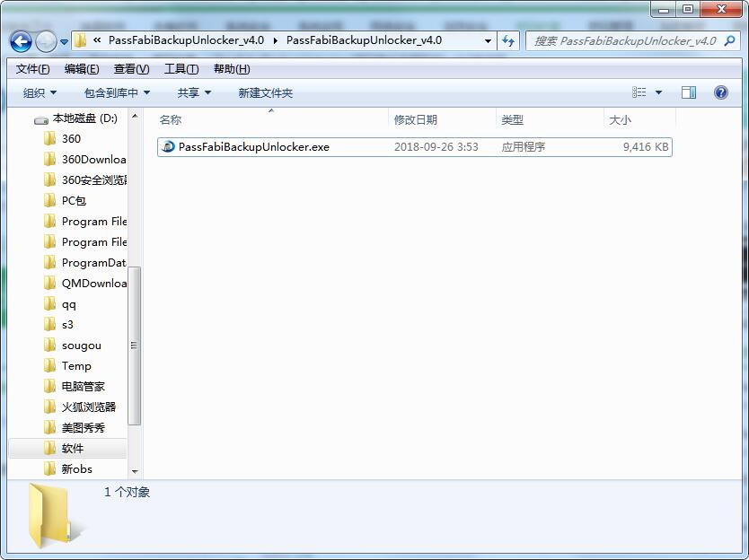Image resolution: width=749 pixels, height=560 pixels.
Task: Click the change view icon
Action: tap(639, 92)
